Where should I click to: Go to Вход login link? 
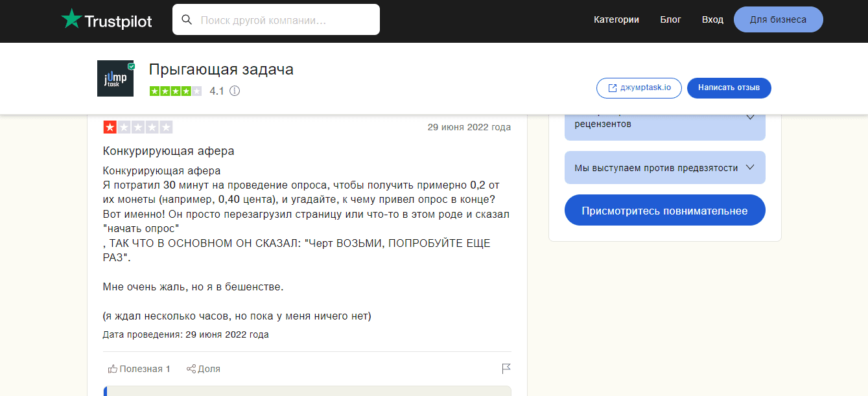tap(712, 19)
